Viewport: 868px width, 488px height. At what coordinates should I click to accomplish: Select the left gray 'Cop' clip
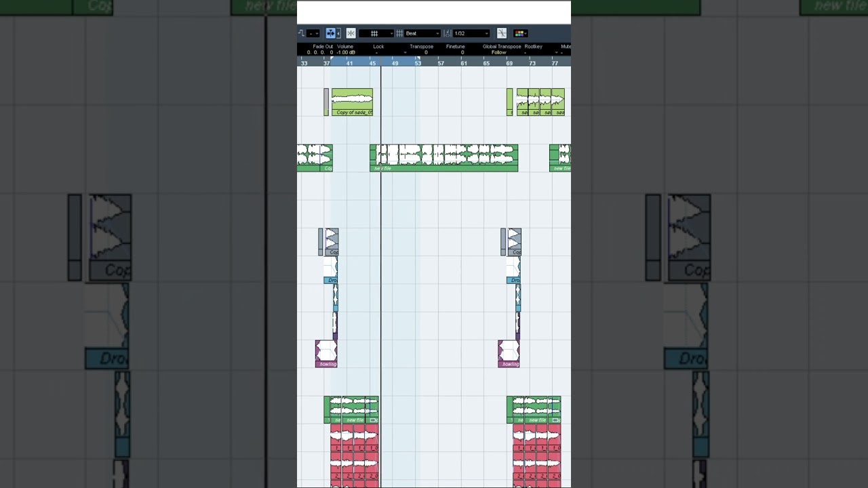tap(332, 242)
